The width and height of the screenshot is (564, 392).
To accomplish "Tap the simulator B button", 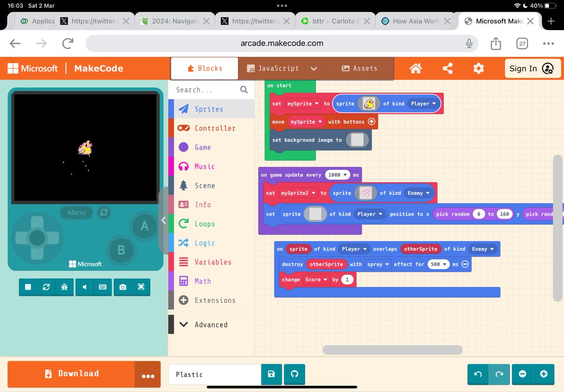I will 121,250.
